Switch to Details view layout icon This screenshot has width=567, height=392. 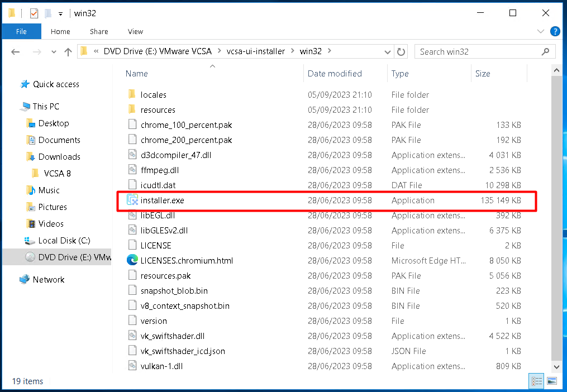point(536,381)
